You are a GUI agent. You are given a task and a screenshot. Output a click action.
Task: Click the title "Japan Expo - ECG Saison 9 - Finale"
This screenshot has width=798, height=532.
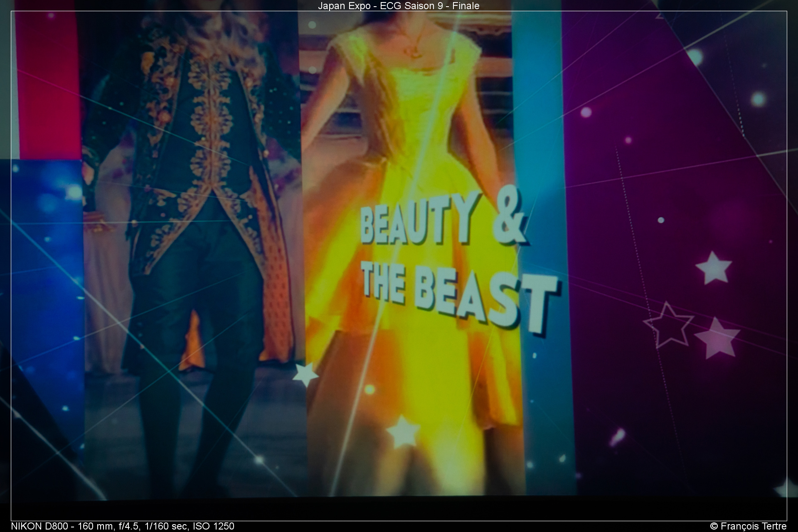pyautogui.click(x=399, y=5)
